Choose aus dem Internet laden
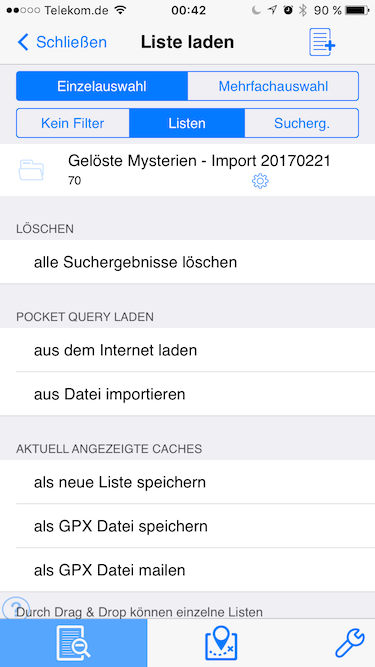 (x=188, y=350)
